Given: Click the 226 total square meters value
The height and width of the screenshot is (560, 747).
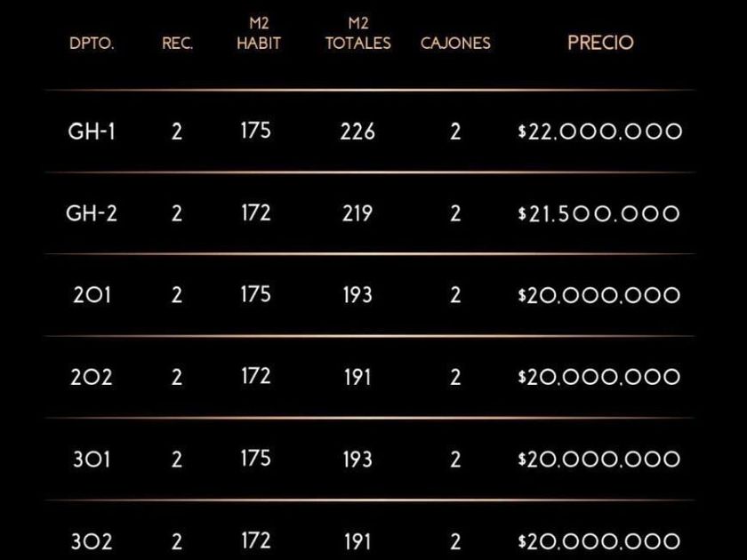Looking at the screenshot, I should 357,132.
